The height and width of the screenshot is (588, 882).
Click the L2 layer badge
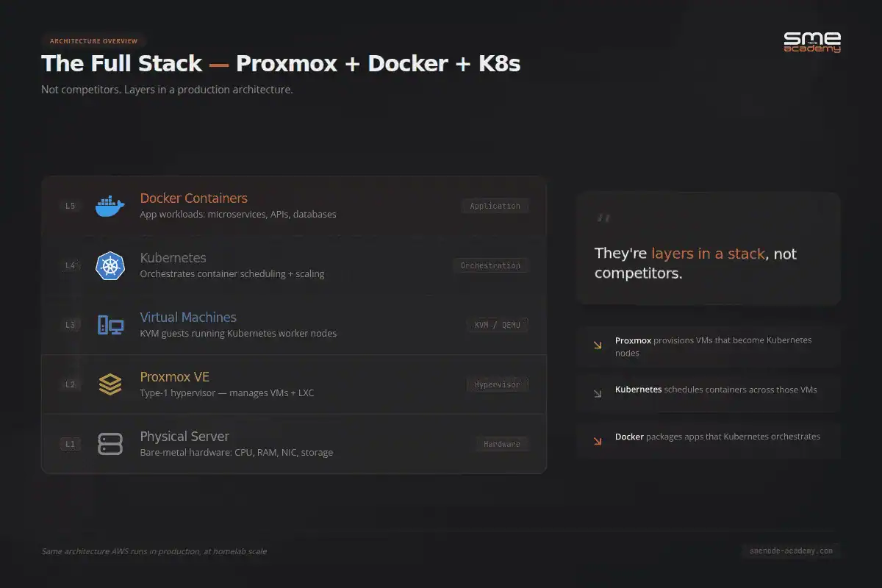point(71,384)
